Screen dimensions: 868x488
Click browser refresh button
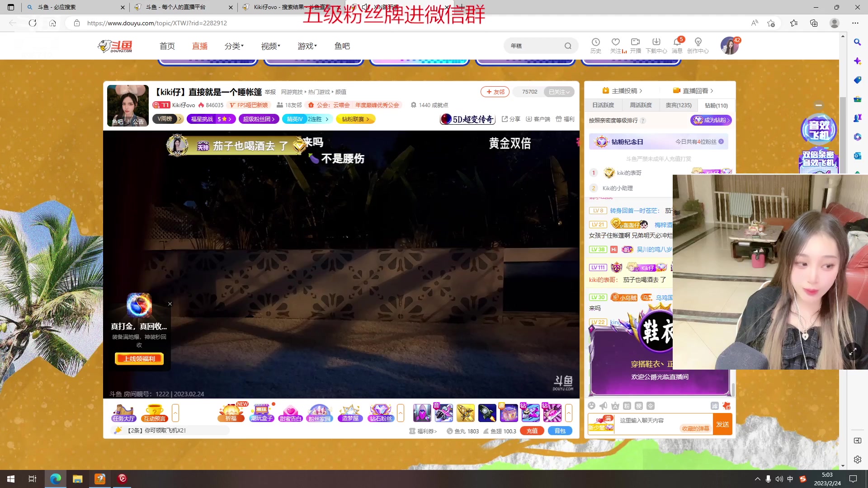[x=33, y=23]
